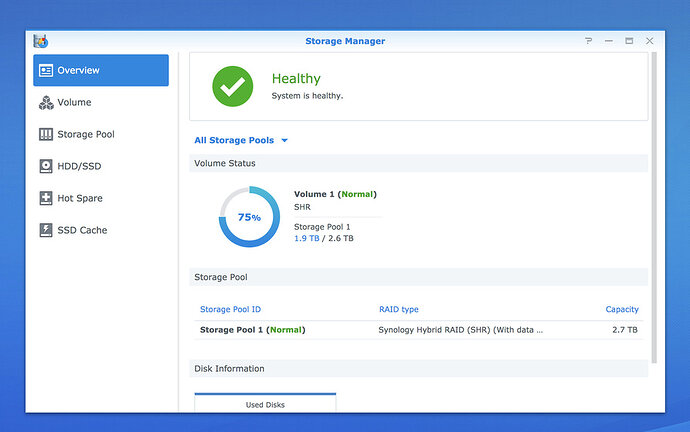This screenshot has height=432, width=690.
Task: Click the Storage Pool sidebar icon
Action: [x=46, y=134]
